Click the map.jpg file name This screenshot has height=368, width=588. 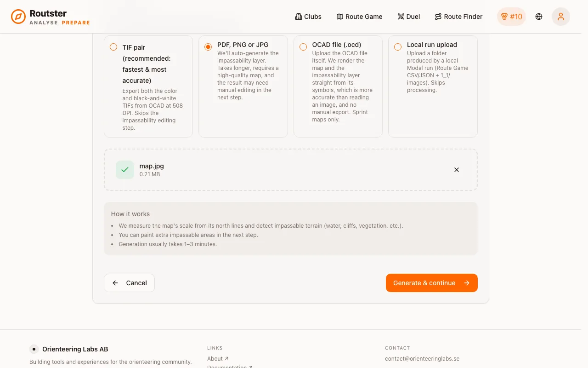(152, 166)
